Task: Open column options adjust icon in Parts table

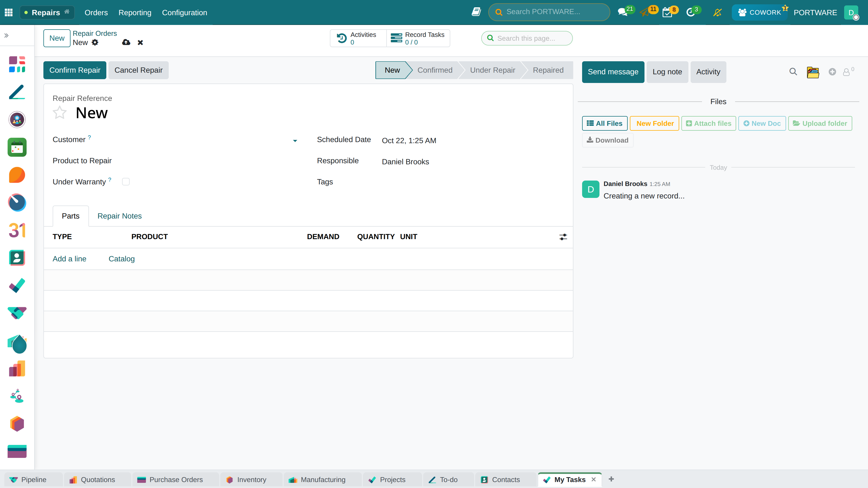Action: [563, 237]
